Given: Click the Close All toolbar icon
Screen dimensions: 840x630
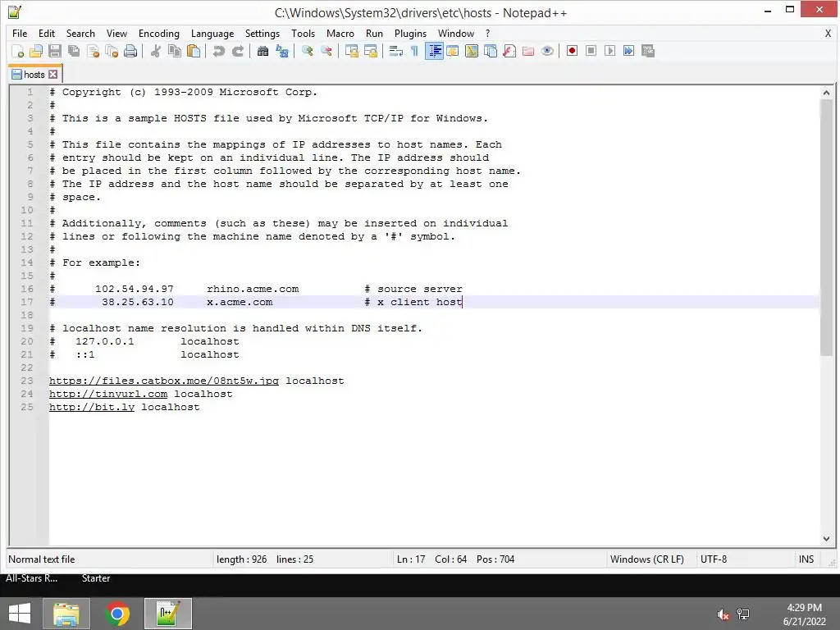Looking at the screenshot, I should pos(112,51).
